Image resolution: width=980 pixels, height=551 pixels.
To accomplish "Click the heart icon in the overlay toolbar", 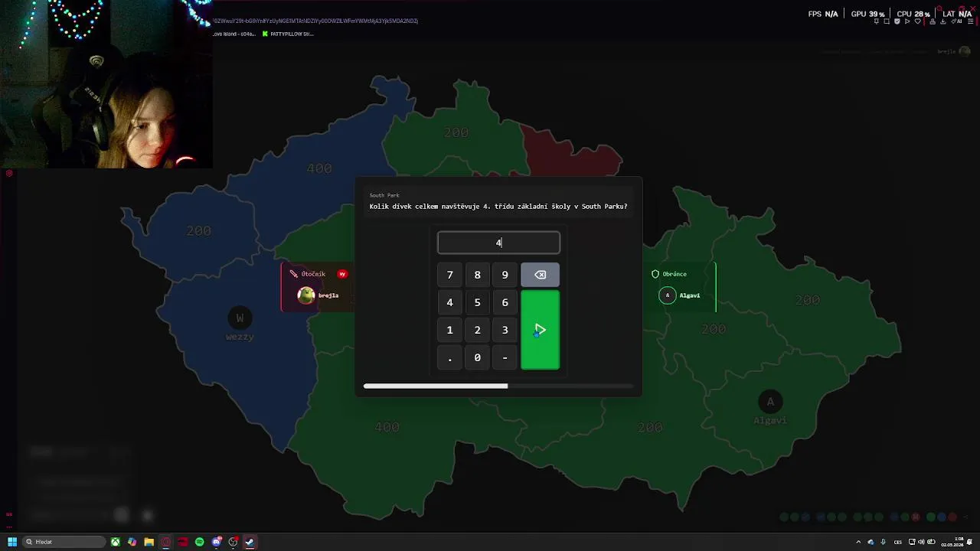I will pyautogui.click(x=918, y=21).
